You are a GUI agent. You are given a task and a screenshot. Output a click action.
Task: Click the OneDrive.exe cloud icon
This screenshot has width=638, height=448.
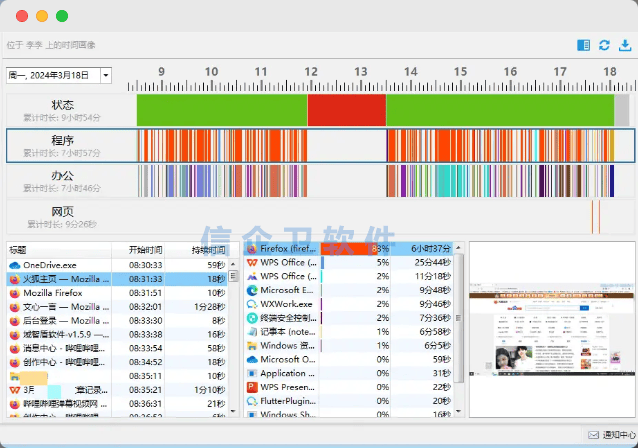15,264
